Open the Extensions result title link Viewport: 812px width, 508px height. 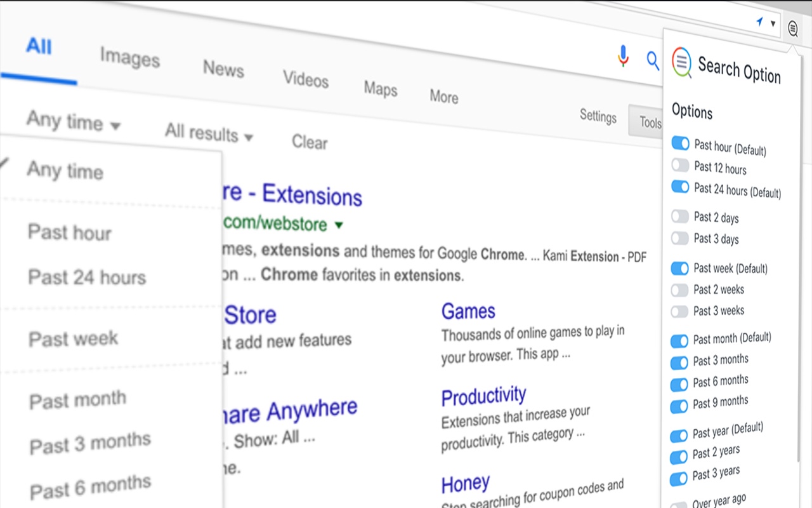(x=292, y=194)
